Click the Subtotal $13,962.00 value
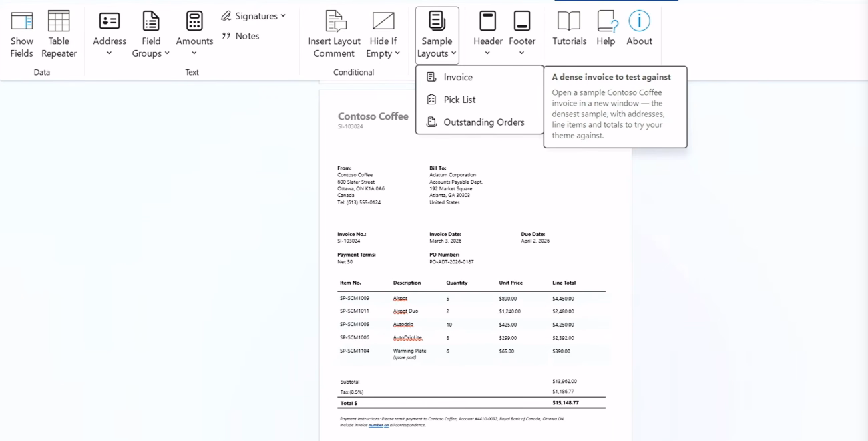 point(564,382)
